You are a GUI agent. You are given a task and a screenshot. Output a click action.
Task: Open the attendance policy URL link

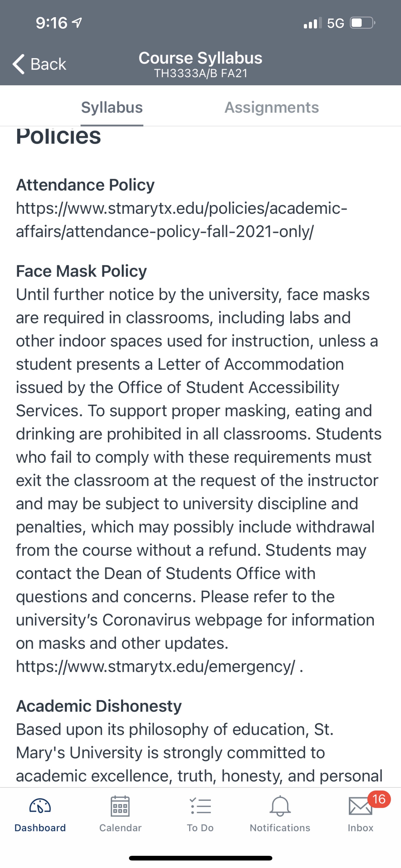(x=181, y=220)
